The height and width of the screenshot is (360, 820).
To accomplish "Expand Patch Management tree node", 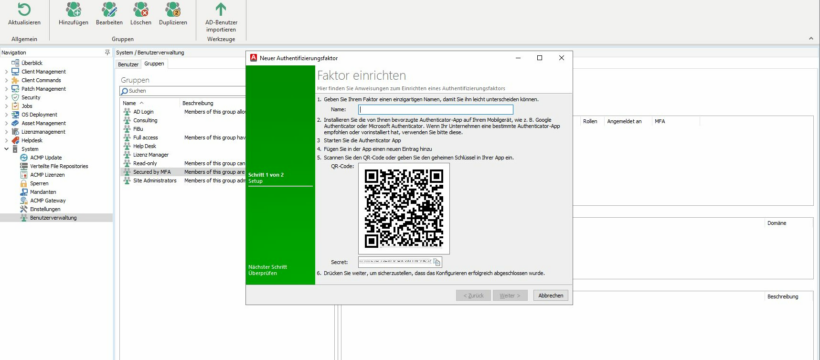I will (6, 89).
